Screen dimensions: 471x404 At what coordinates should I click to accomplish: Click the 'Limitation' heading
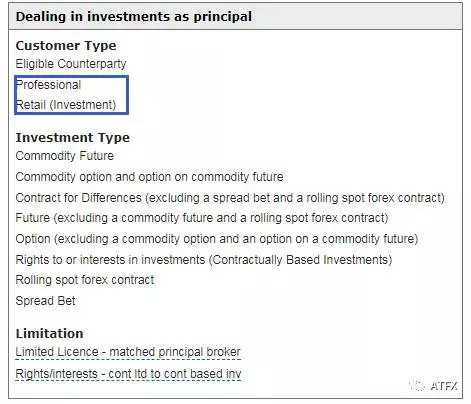pyautogui.click(x=49, y=334)
